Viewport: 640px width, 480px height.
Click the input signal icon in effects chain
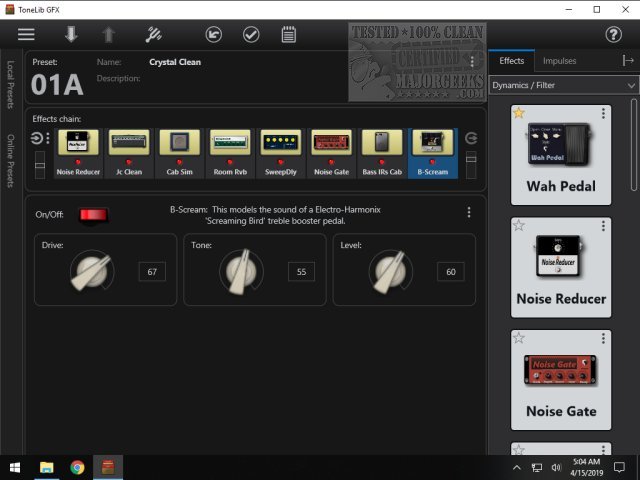(36, 138)
